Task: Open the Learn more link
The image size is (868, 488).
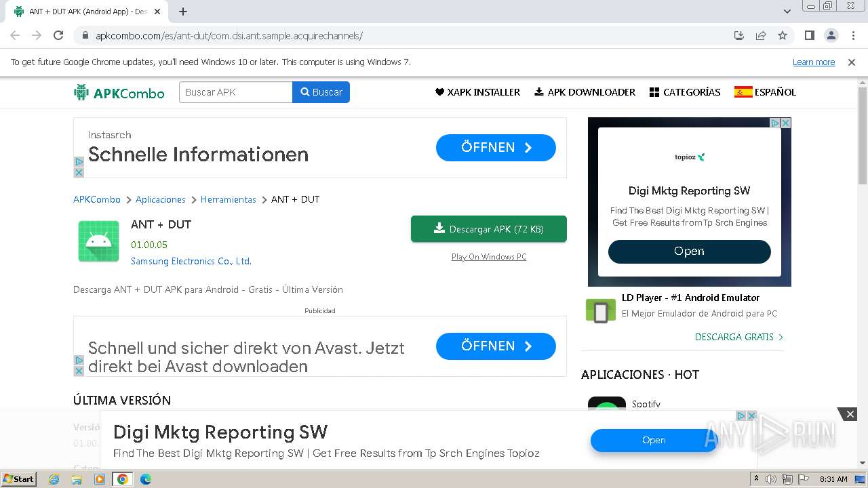Action: coord(814,62)
